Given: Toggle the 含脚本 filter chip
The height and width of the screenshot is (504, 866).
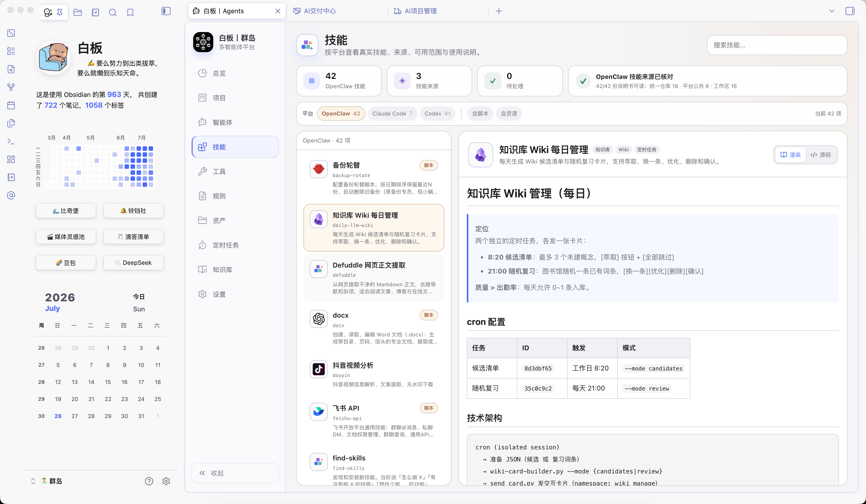Looking at the screenshot, I should (480, 114).
